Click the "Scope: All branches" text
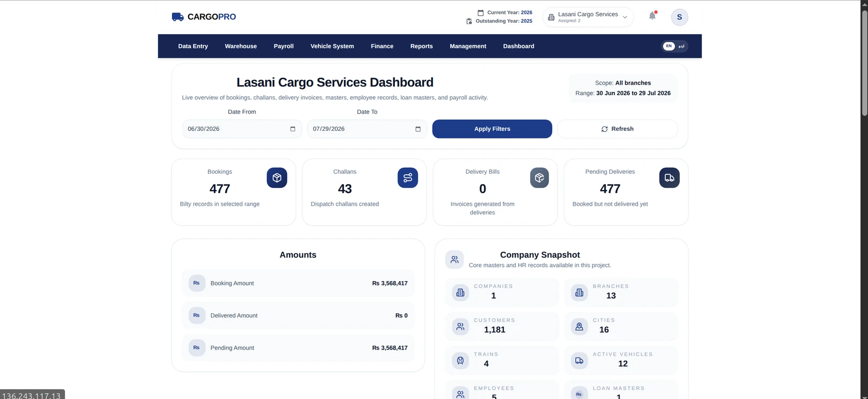The height and width of the screenshot is (399, 868). [623, 83]
